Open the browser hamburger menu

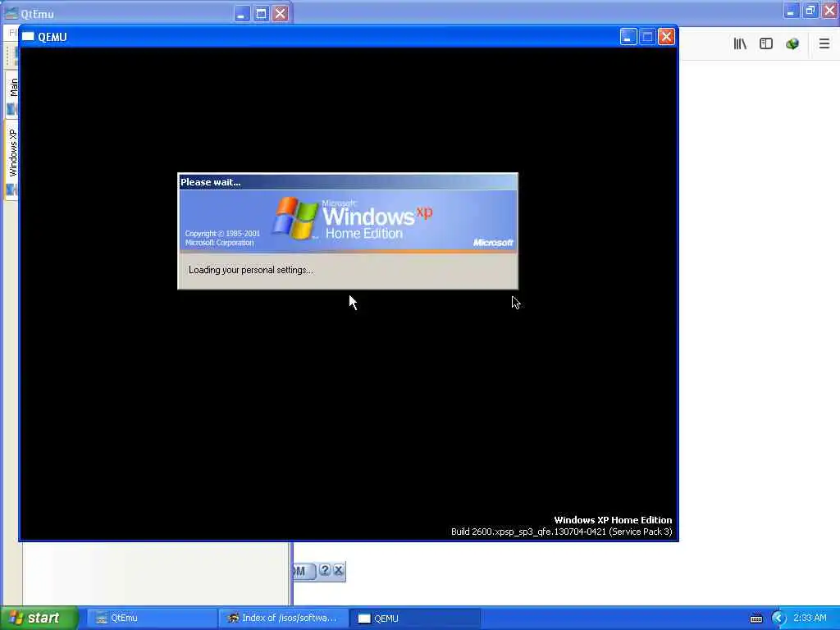[x=824, y=44]
